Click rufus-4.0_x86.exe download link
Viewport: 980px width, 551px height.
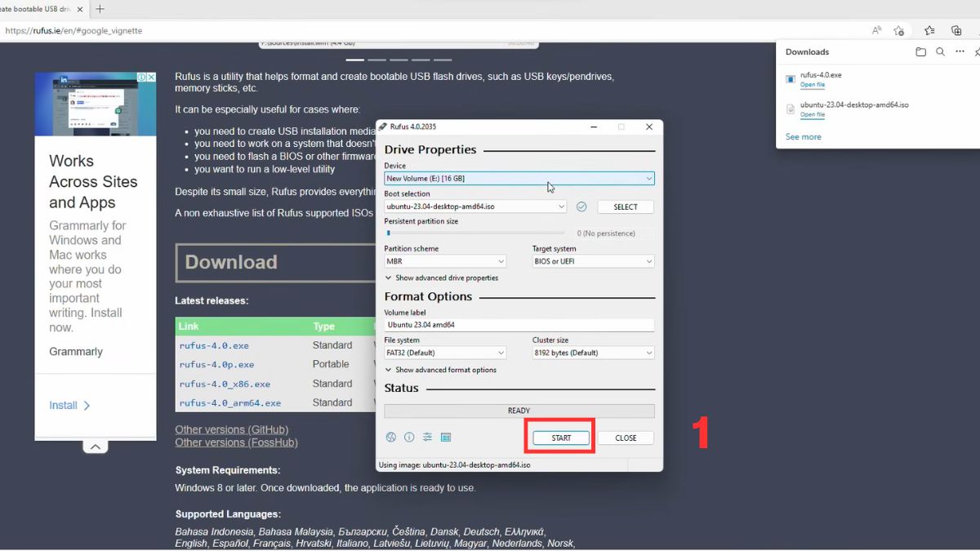pyautogui.click(x=225, y=384)
